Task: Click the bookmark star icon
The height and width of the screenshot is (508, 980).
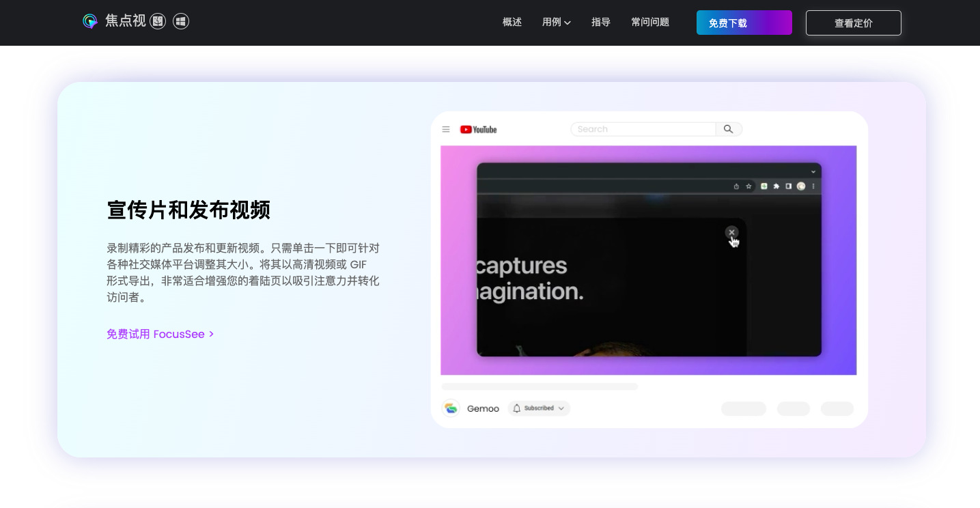Action: tap(748, 186)
